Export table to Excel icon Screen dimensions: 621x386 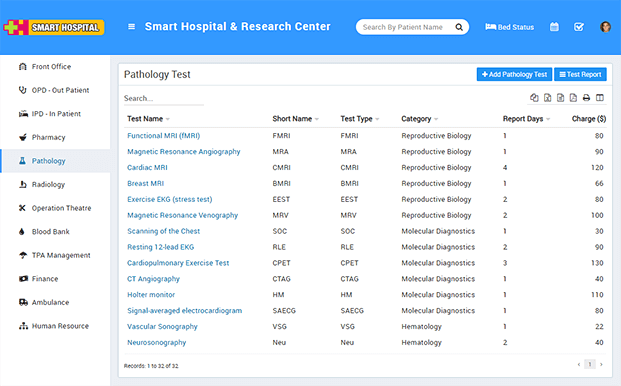547,97
